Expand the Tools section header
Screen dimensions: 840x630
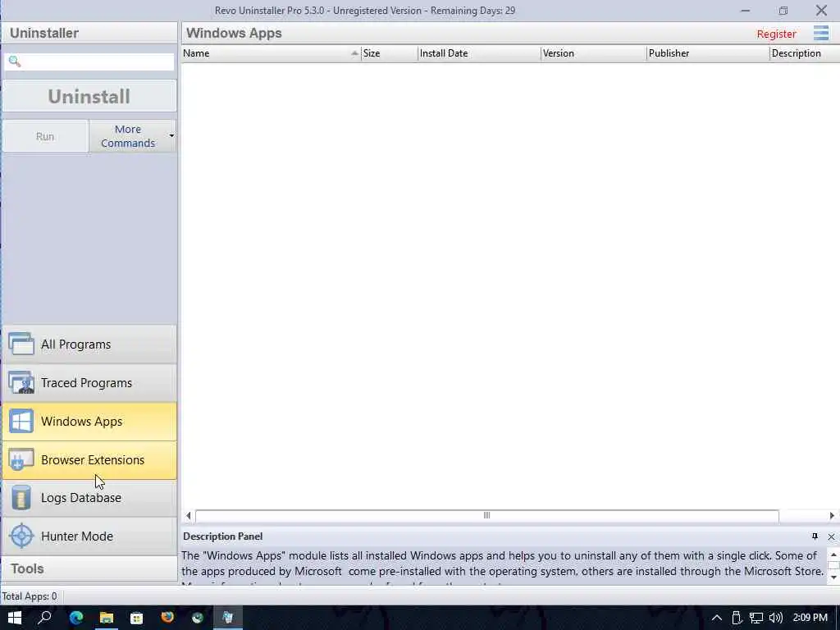[x=89, y=568]
